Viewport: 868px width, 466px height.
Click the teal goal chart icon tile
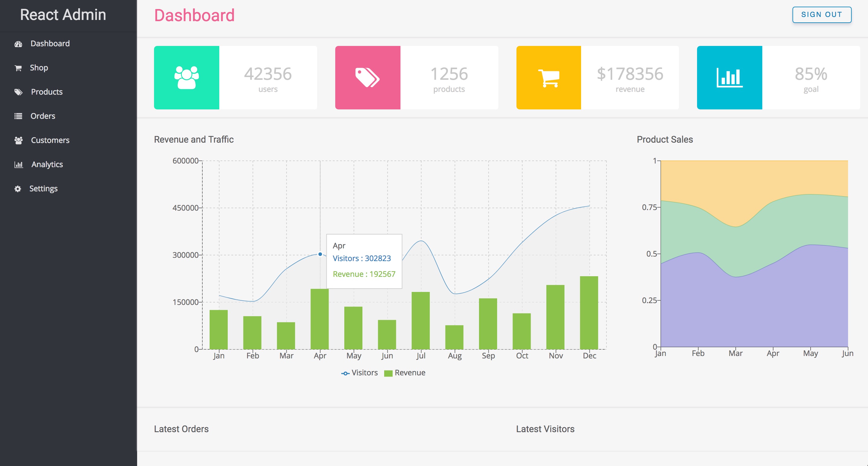pyautogui.click(x=729, y=78)
